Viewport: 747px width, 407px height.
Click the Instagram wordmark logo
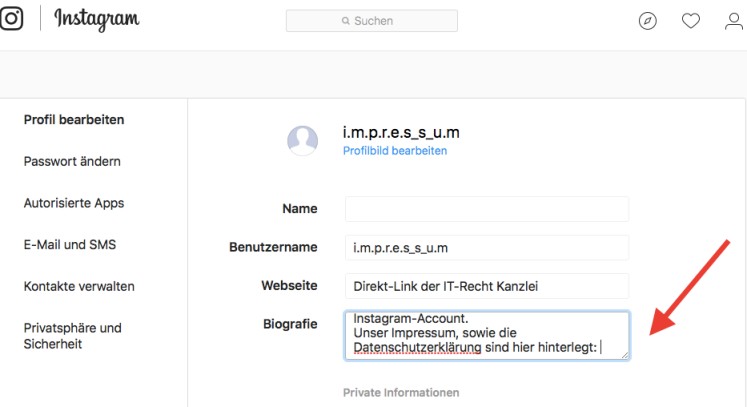(97, 20)
